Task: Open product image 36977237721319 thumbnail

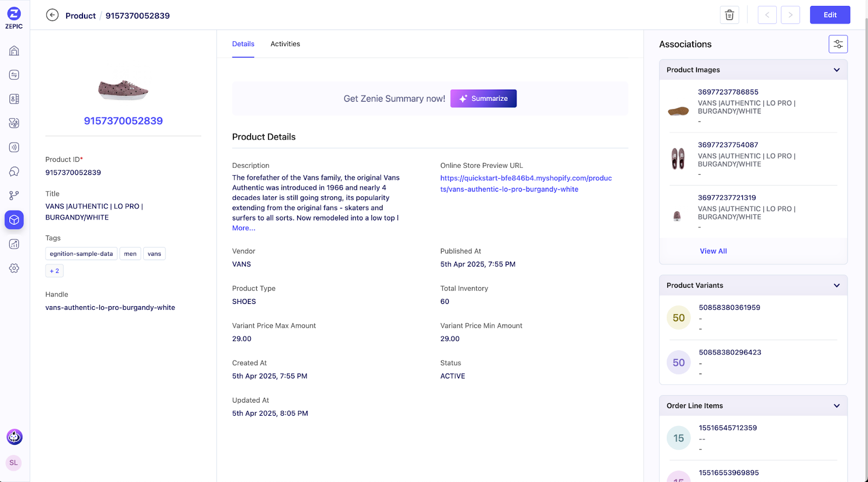Action: [677, 216]
